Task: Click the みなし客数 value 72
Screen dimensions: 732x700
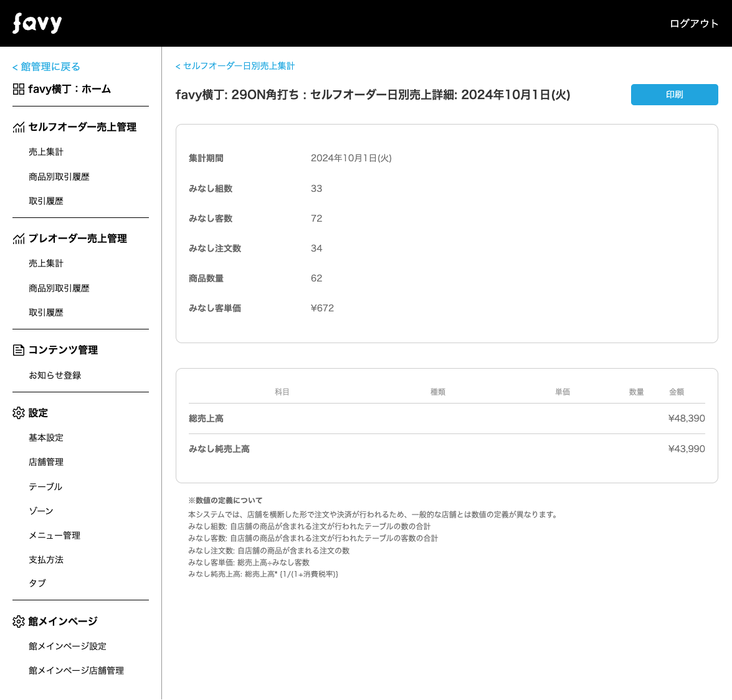Action: (x=316, y=219)
